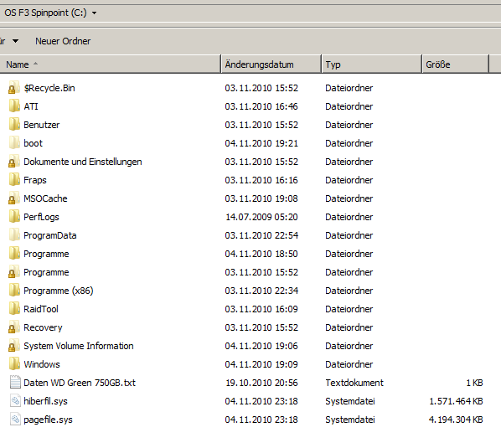Click the date 14.07.2009 05:20
The height and width of the screenshot is (448, 501).
click(x=261, y=217)
